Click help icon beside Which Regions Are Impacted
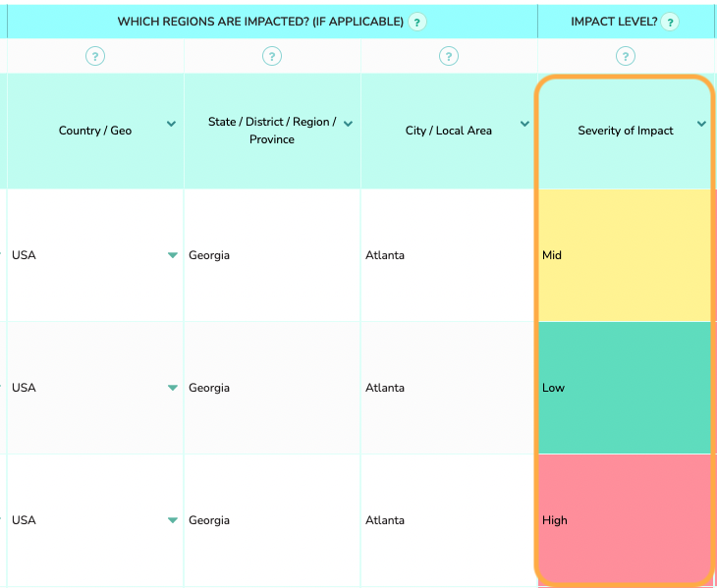 [417, 22]
